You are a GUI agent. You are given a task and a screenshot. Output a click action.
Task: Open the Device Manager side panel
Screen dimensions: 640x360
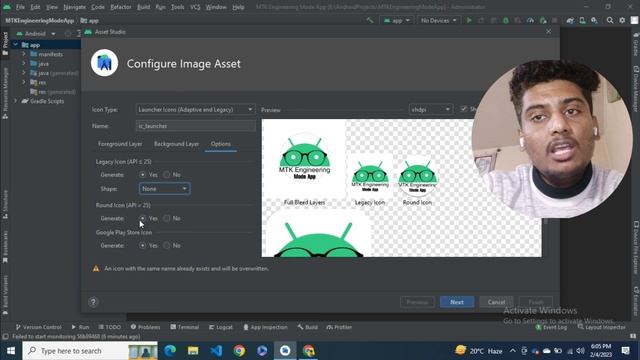click(x=636, y=89)
